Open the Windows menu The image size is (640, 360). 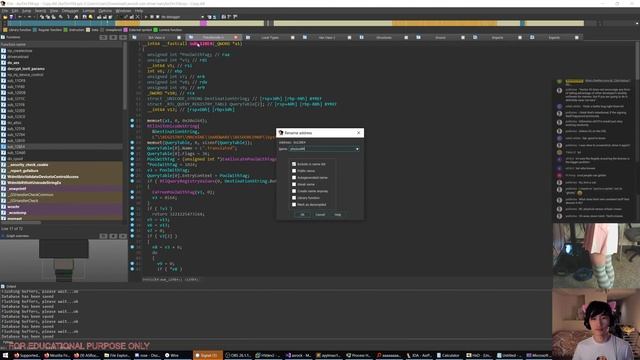pos(123,11)
